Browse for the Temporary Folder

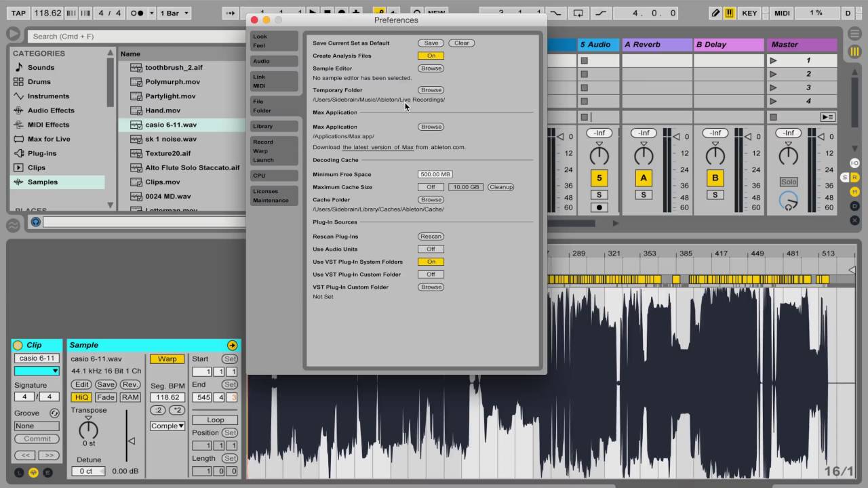pos(431,89)
